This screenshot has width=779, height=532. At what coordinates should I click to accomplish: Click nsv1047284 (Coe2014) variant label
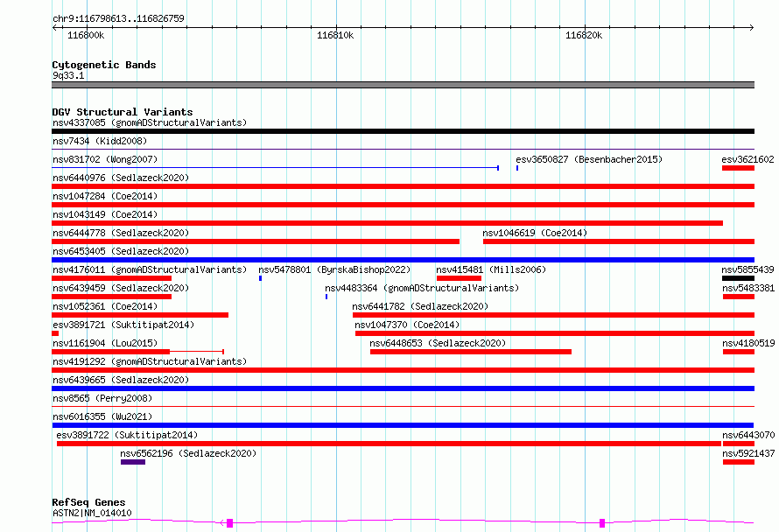pos(105,196)
